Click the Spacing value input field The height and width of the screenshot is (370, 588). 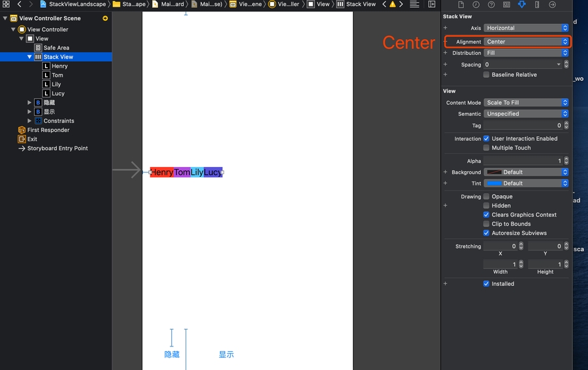[519, 65]
